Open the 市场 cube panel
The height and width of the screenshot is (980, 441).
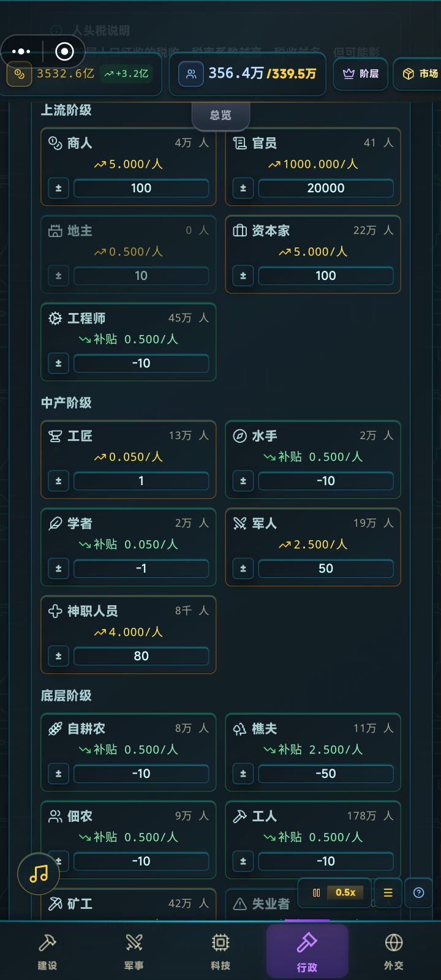pyautogui.click(x=418, y=73)
